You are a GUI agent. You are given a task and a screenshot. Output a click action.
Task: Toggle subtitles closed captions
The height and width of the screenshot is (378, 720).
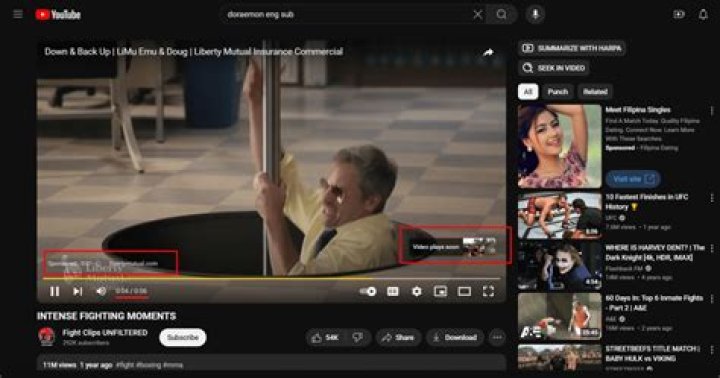pos(393,291)
